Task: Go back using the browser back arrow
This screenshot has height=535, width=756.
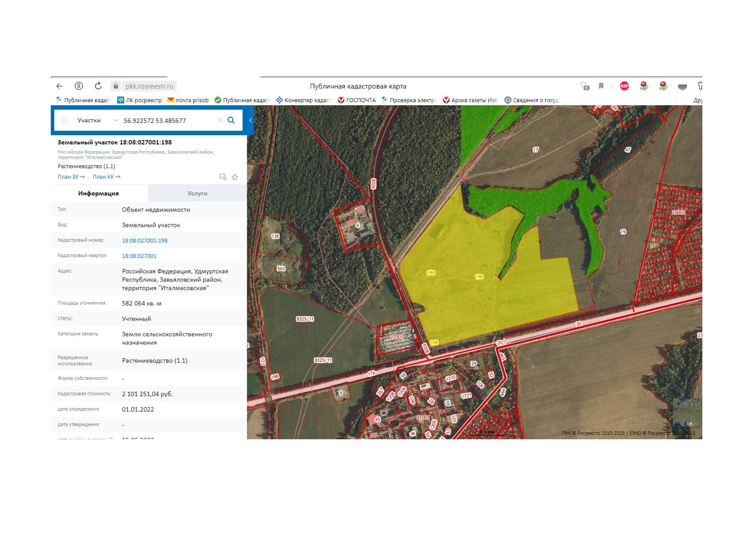Action: point(59,86)
